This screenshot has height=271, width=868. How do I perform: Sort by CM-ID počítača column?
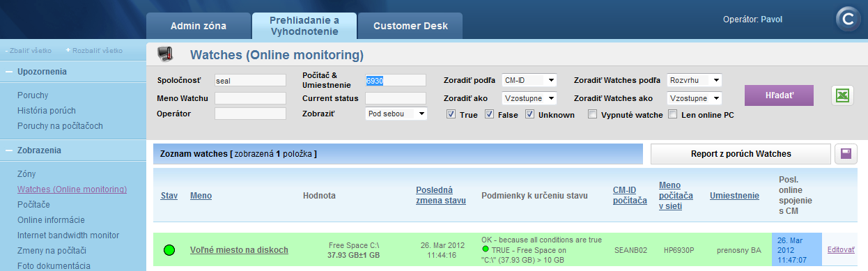coord(630,196)
